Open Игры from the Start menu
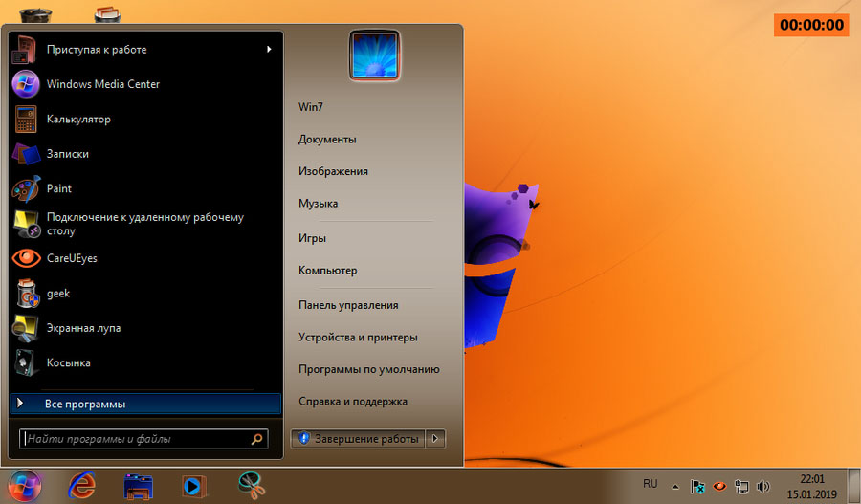This screenshot has width=861, height=504. 313,238
